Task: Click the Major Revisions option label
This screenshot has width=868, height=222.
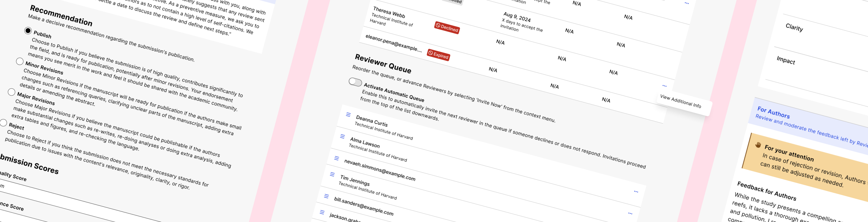Action: (x=36, y=98)
